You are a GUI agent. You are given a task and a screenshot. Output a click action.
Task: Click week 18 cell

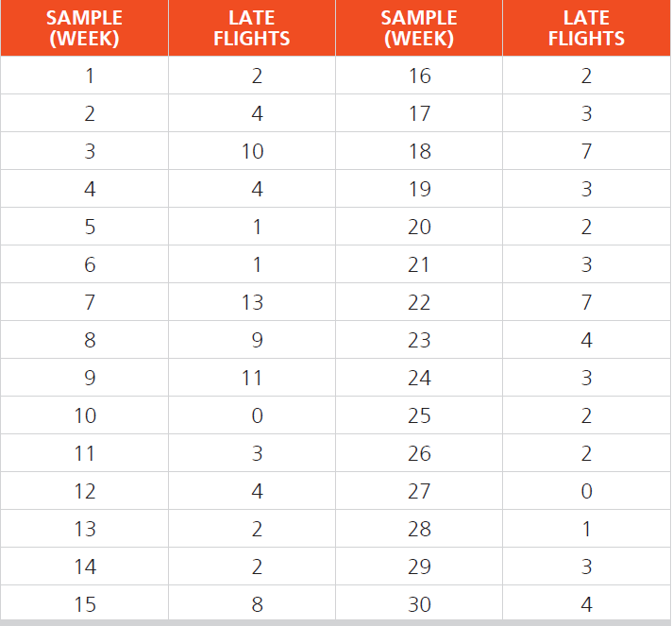419,151
